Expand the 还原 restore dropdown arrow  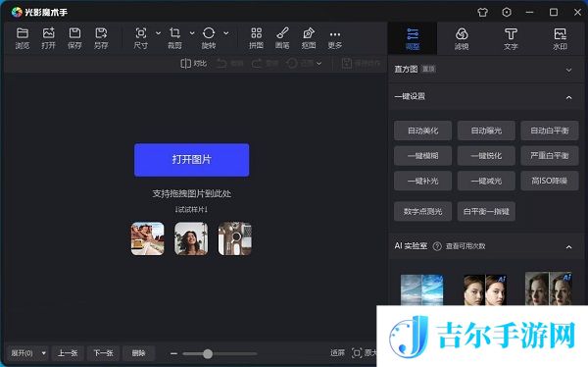pyautogui.click(x=319, y=64)
